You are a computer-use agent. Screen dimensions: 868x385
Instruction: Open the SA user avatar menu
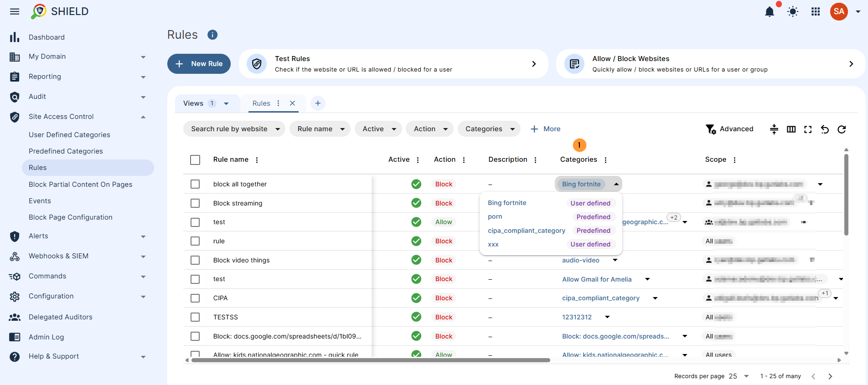tap(839, 11)
